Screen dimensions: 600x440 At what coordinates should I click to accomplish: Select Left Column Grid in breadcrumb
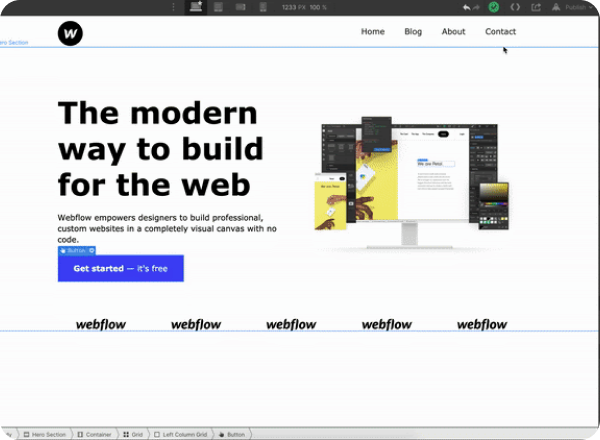tap(180, 434)
